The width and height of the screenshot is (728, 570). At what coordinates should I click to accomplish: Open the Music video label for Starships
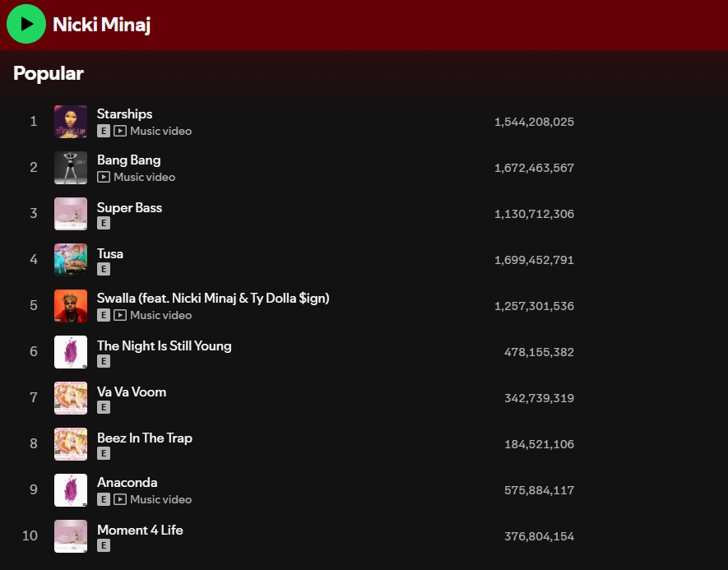(x=160, y=131)
